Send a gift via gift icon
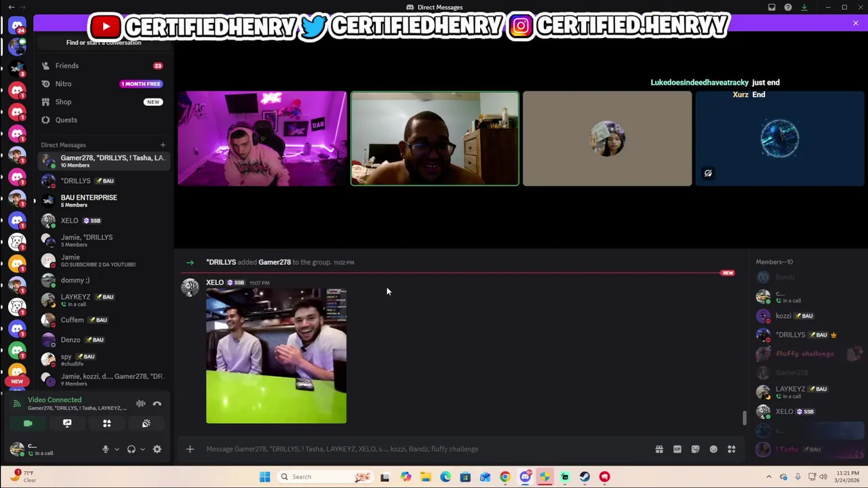This screenshot has width=868, height=488. pos(659,449)
